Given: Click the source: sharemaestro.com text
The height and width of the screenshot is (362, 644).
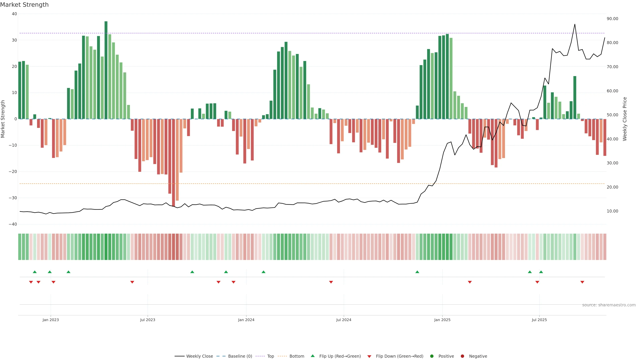Looking at the screenshot, I should (x=609, y=305).
